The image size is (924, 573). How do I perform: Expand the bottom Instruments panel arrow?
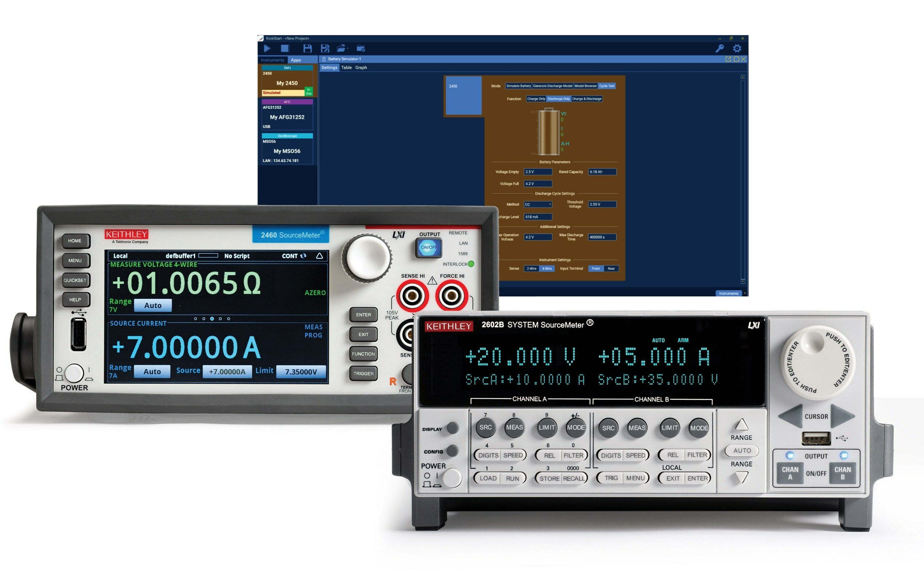point(744,293)
